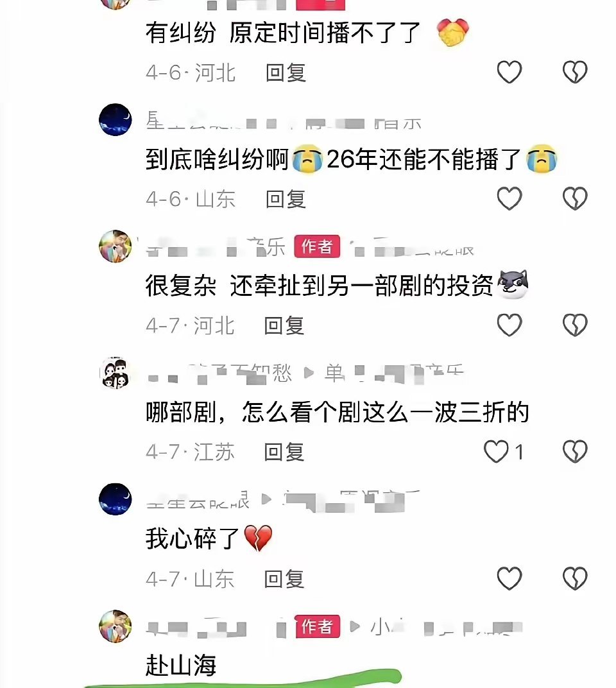Reply to the 4-7 河北 author comment
616x688 pixels.
(284, 325)
